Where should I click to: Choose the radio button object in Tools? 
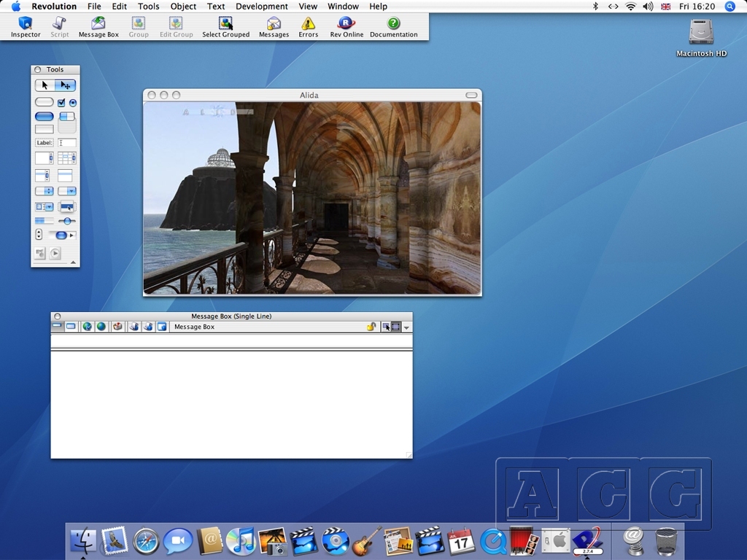point(72,102)
